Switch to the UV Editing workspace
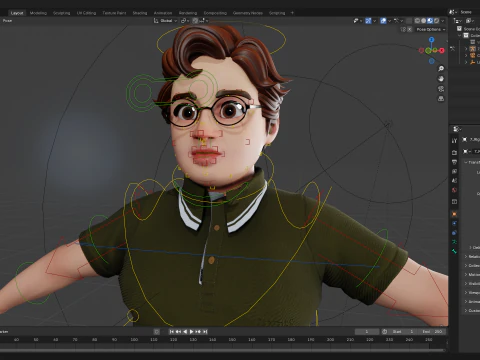The width and height of the screenshot is (480, 360). coord(86,13)
